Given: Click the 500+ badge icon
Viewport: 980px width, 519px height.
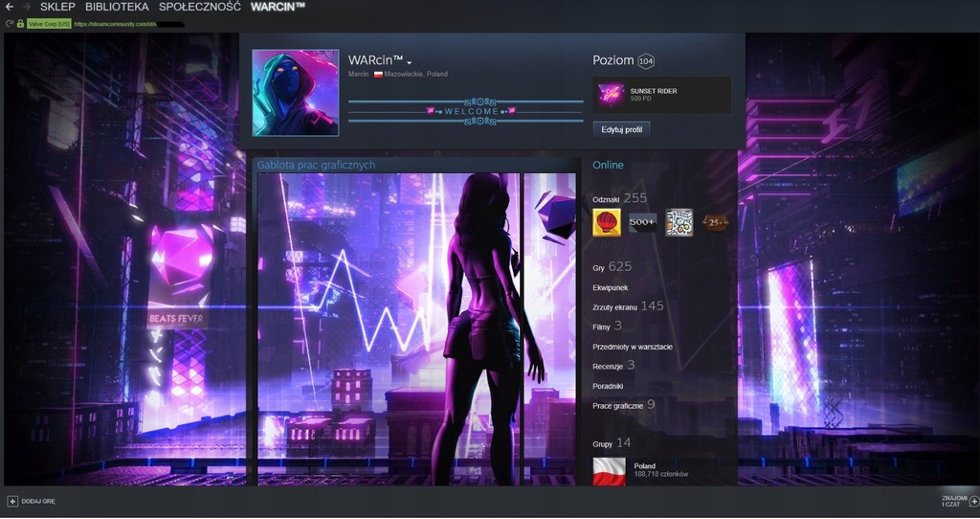Looking at the screenshot, I should pos(642,222).
